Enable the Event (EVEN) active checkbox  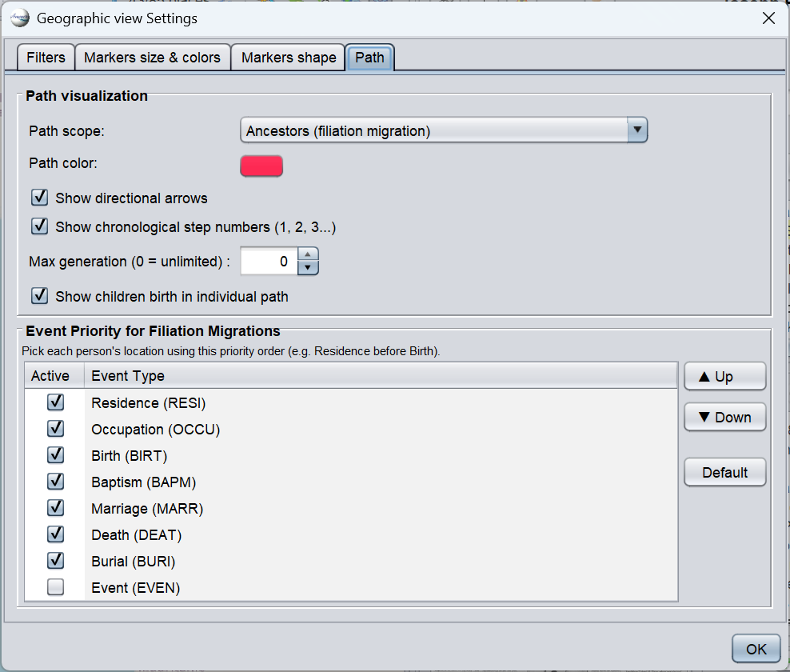click(55, 587)
